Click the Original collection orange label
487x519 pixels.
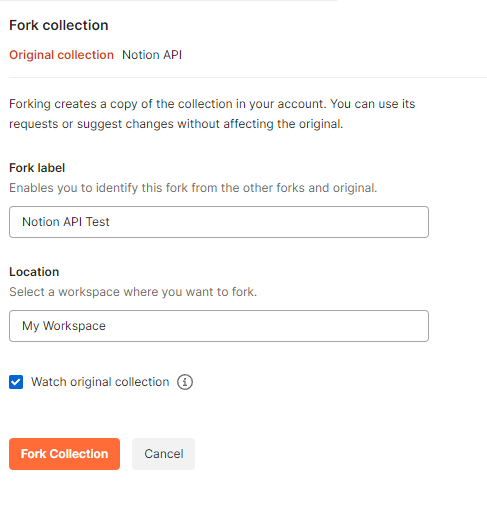point(61,55)
